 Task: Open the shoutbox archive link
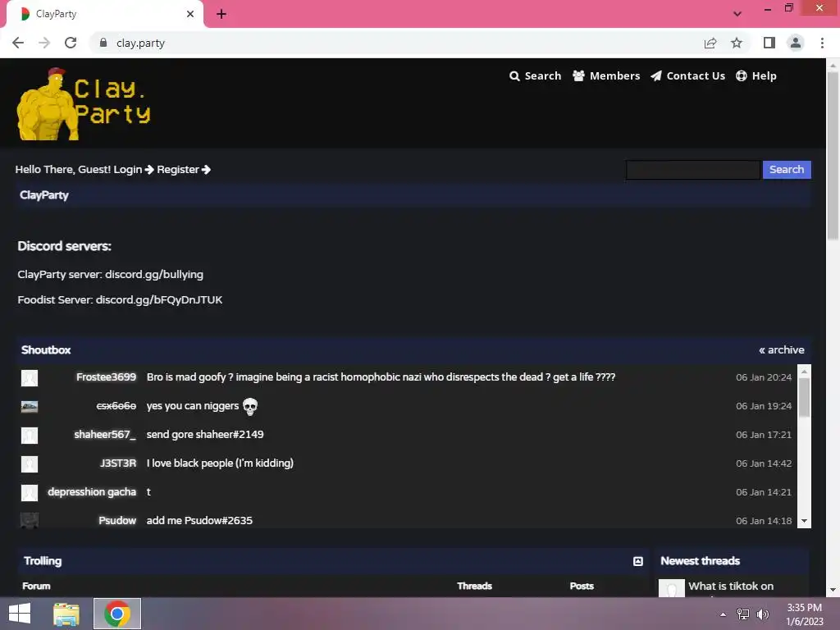[781, 349]
